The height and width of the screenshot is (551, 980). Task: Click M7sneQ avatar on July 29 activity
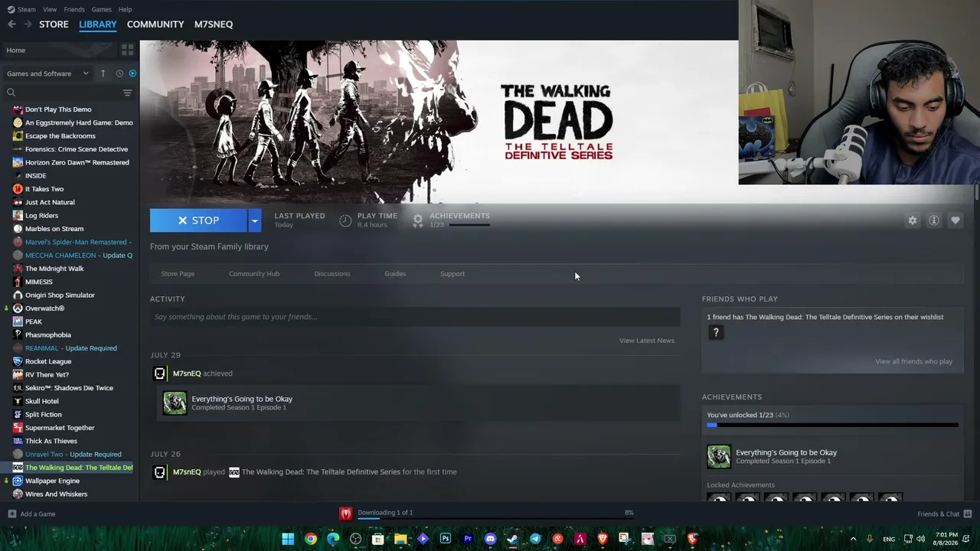point(159,373)
